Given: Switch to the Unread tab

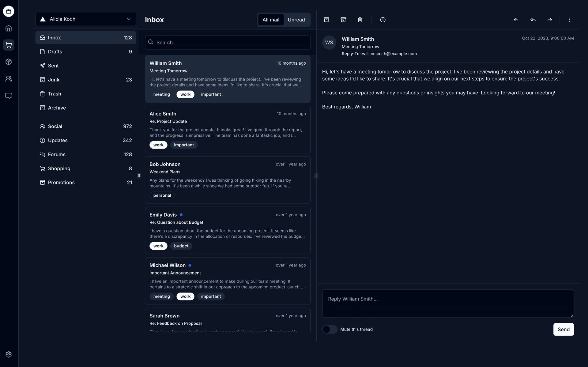Looking at the screenshot, I should point(296,20).
